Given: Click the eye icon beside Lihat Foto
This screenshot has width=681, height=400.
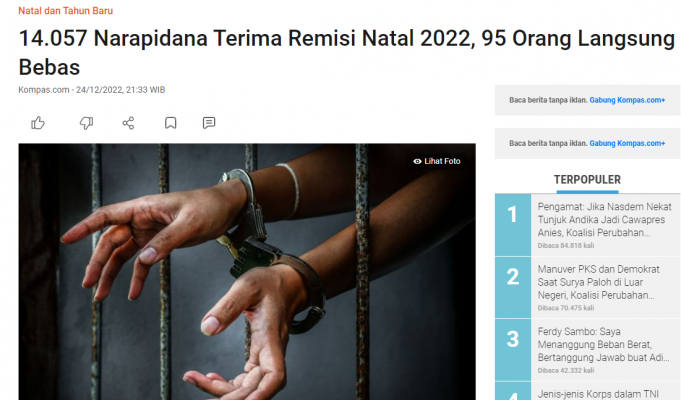Looking at the screenshot, I should (x=417, y=161).
